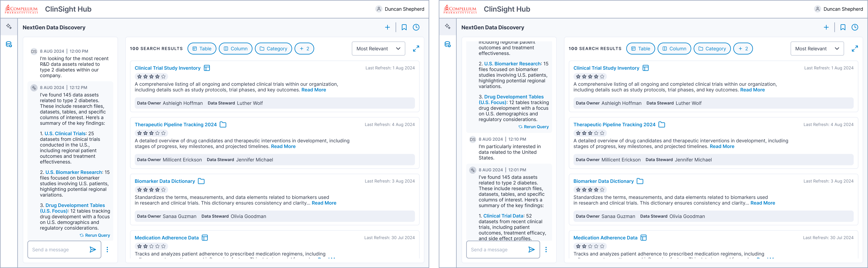Set fifth star on Clinical Trial Study Inventory, left window
The image size is (868, 268).
coord(163,77)
